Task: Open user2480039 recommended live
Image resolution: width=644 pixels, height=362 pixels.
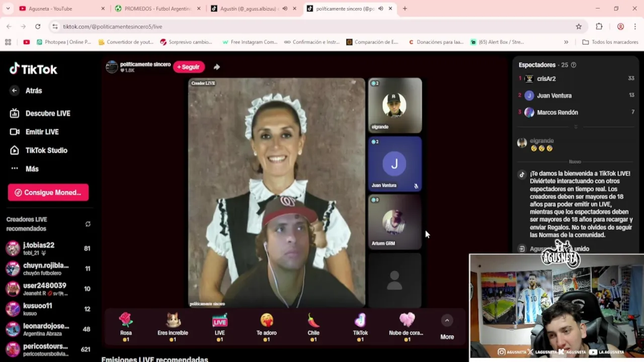Action: pos(48,289)
